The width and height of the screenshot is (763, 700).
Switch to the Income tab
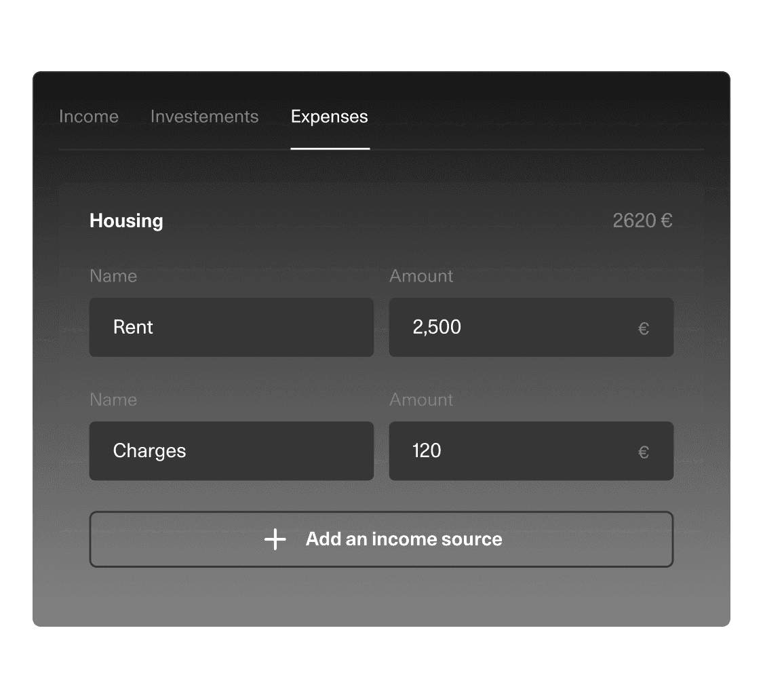point(89,117)
